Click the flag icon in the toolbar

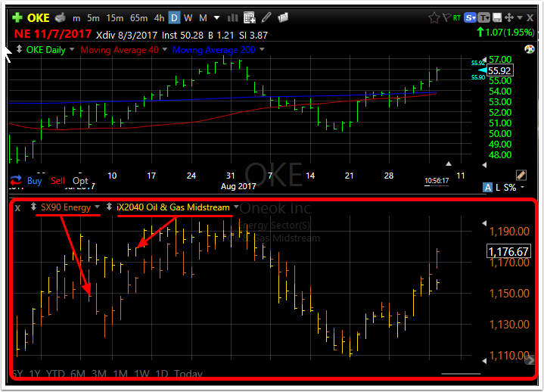[447, 17]
